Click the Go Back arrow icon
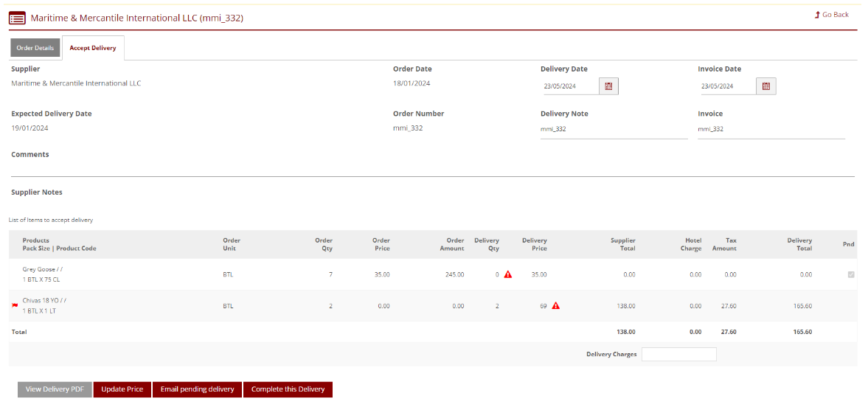The height and width of the screenshot is (410, 868). click(817, 15)
